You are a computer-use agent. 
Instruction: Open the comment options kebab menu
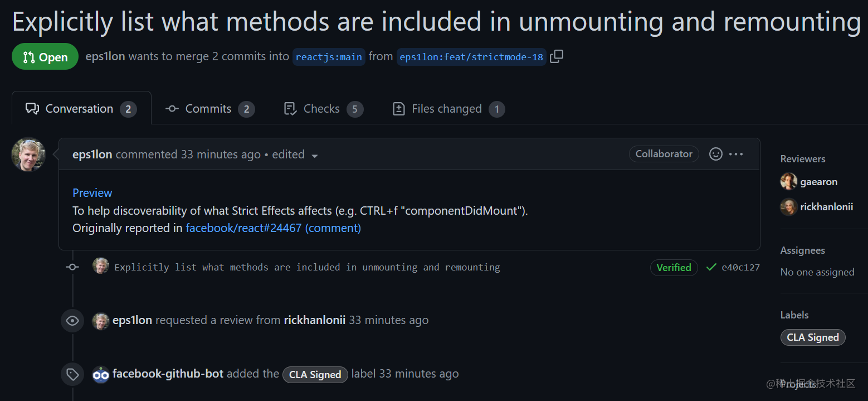pos(736,154)
